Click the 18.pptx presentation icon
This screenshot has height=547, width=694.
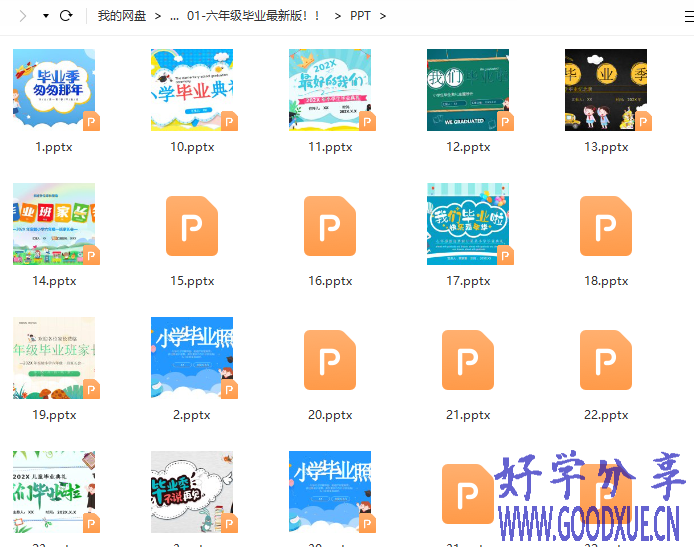606,225
